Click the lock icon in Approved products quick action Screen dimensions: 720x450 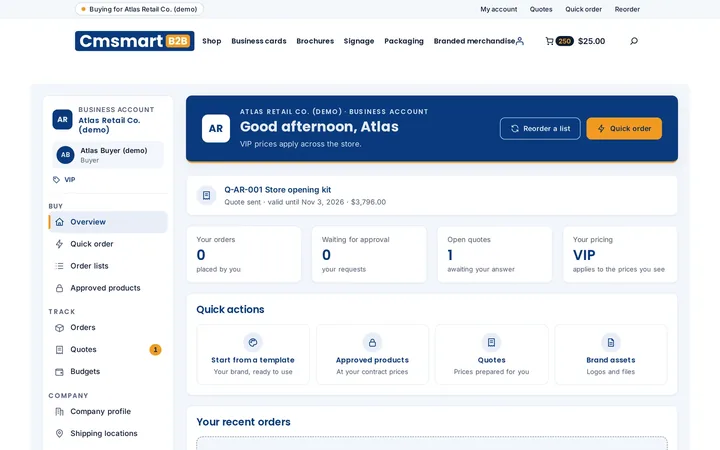372,342
